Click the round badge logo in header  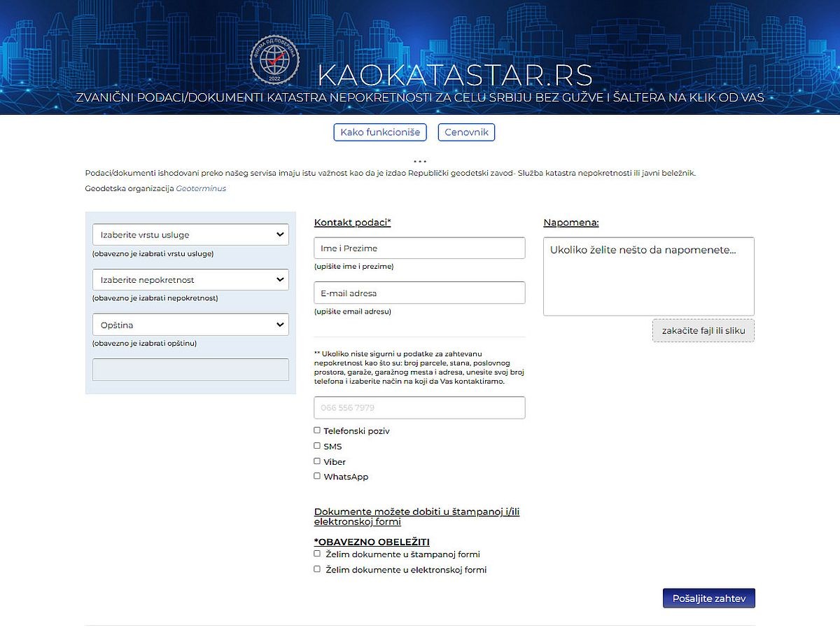[274, 59]
